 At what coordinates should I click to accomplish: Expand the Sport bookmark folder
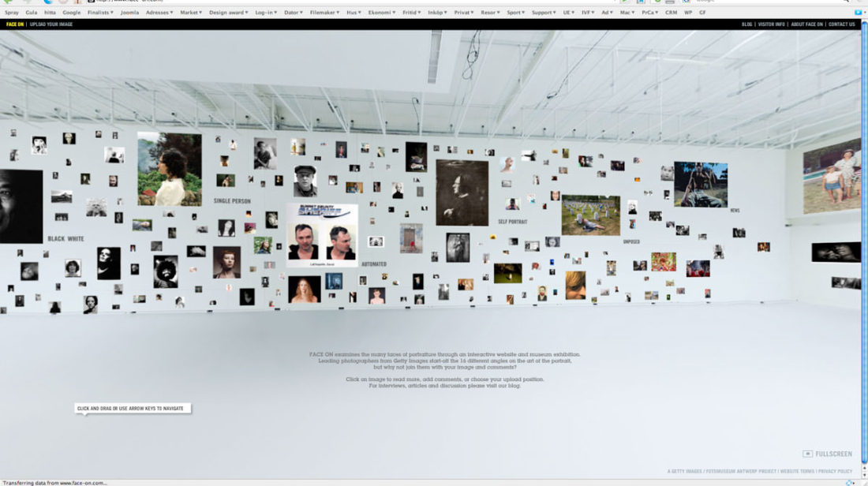click(516, 12)
